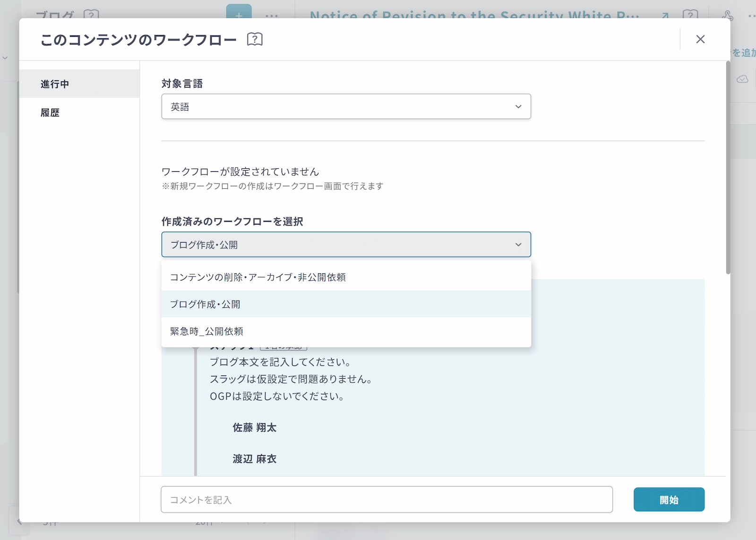Click the webhook icon at top right
The height and width of the screenshot is (540, 756).
point(728,15)
